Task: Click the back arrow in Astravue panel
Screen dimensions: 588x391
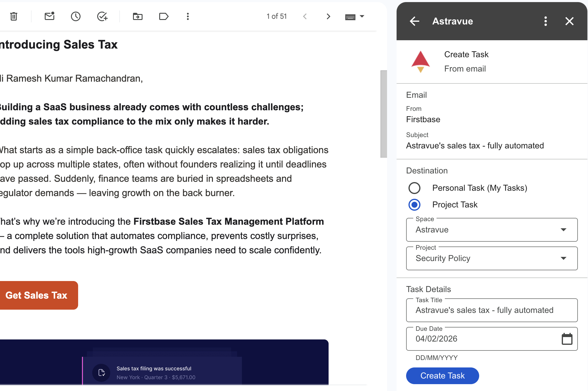Action: [x=414, y=21]
